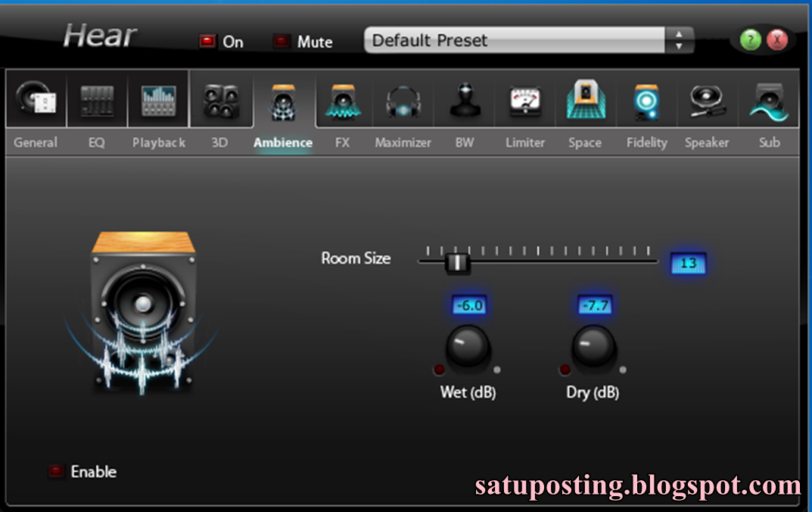Click the red dot under Dry knob

click(565, 370)
